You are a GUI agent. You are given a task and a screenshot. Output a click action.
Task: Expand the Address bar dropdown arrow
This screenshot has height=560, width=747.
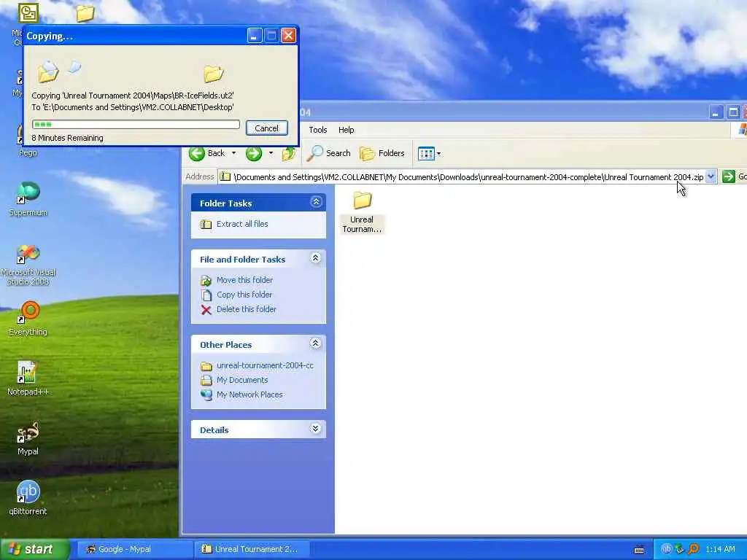[711, 176]
